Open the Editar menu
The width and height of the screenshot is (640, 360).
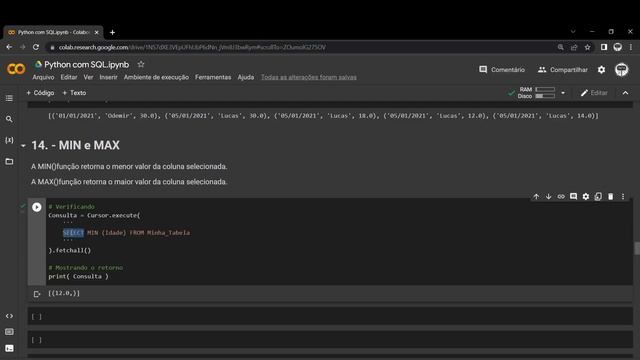[69, 77]
